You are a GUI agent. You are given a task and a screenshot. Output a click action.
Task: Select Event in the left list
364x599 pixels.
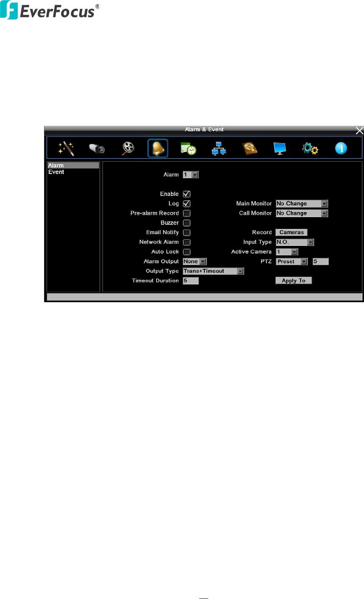tap(73, 172)
